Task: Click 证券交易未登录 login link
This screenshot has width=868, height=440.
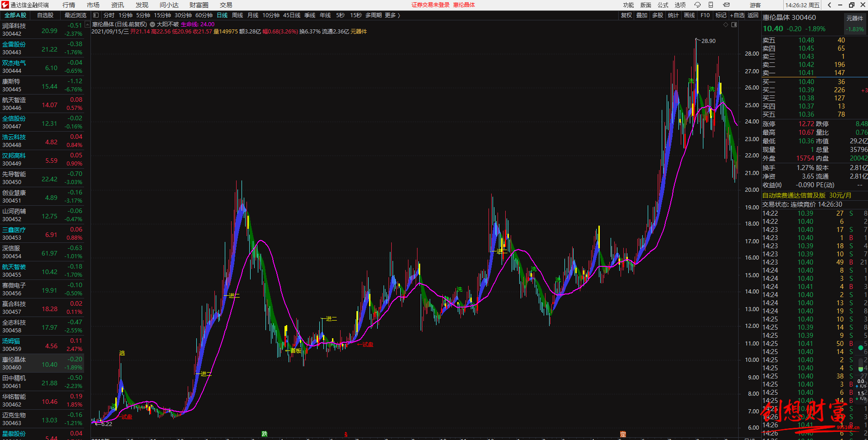Action: pos(431,5)
